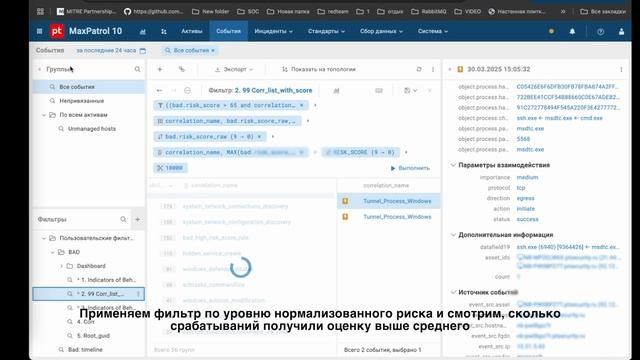Click the direction value egress

(x=525, y=198)
